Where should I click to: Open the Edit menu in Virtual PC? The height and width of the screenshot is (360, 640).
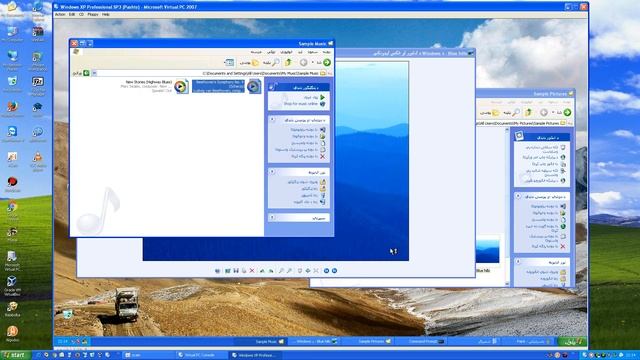tap(72, 14)
